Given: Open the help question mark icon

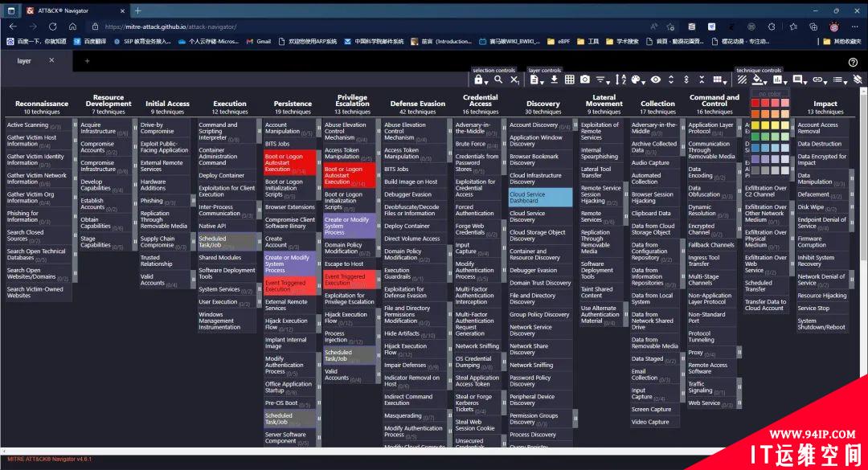Looking at the screenshot, I should pos(853,63).
